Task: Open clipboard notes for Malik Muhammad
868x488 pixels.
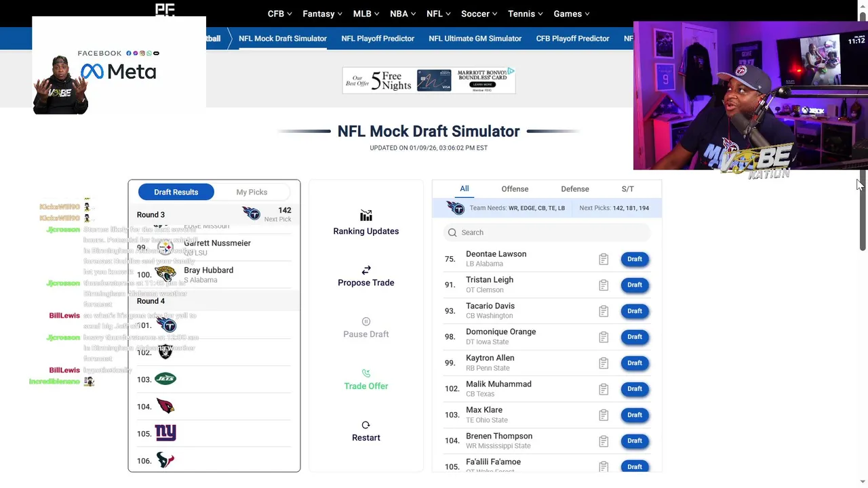Action: tap(604, 389)
